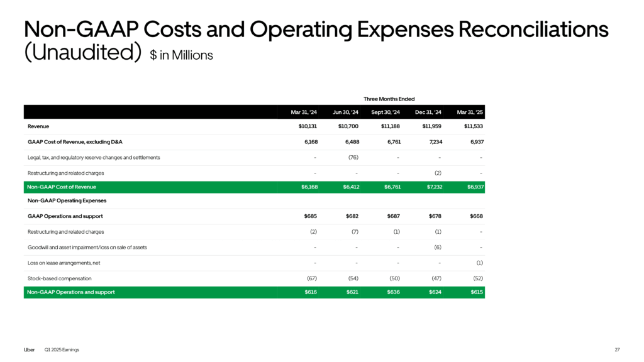Select the Three Months Ended label
Viewport: 644px width, 362px height.
(389, 99)
